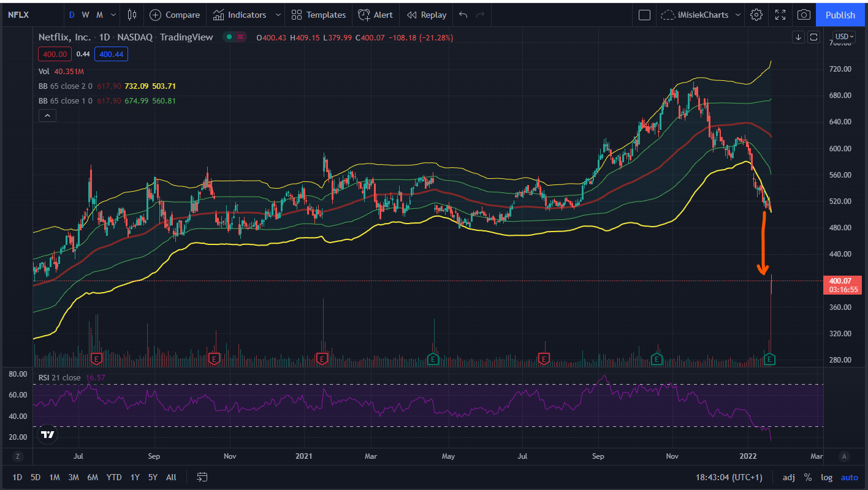This screenshot has width=868, height=490.
Task: Open the indicator Templates menu
Action: (x=319, y=15)
